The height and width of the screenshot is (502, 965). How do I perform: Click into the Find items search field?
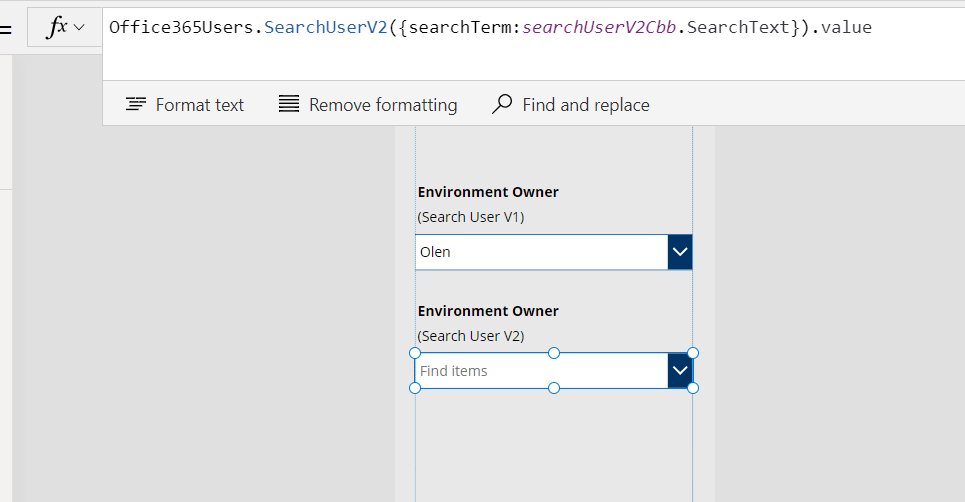pos(540,371)
